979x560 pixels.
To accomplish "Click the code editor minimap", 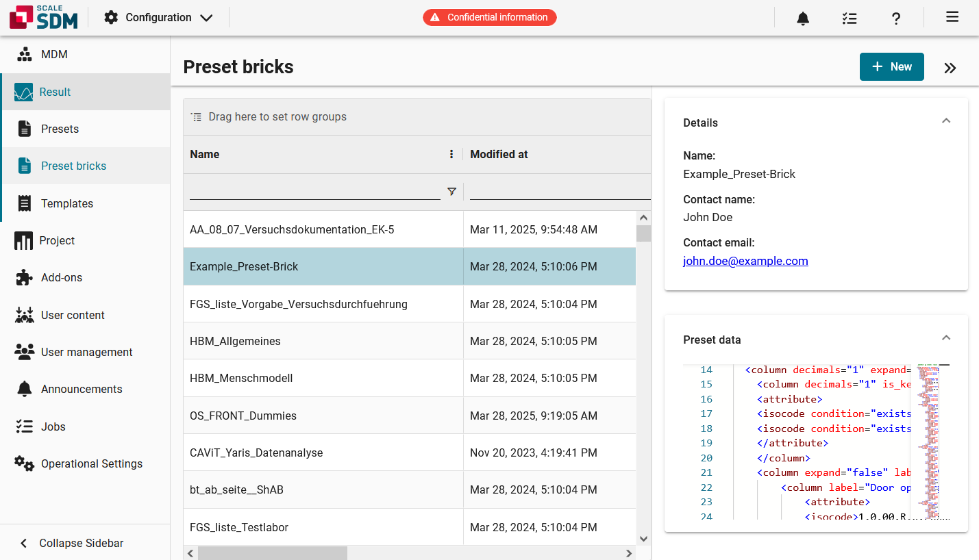I will tap(929, 442).
